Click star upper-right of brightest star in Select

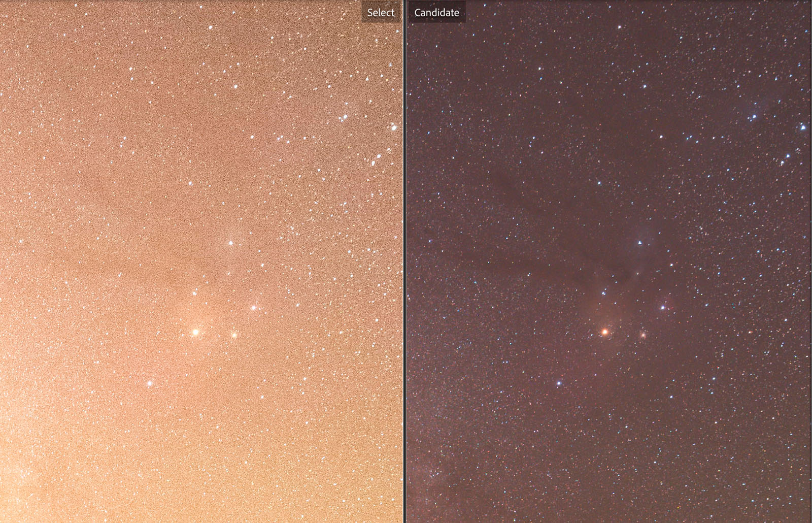(x=253, y=307)
